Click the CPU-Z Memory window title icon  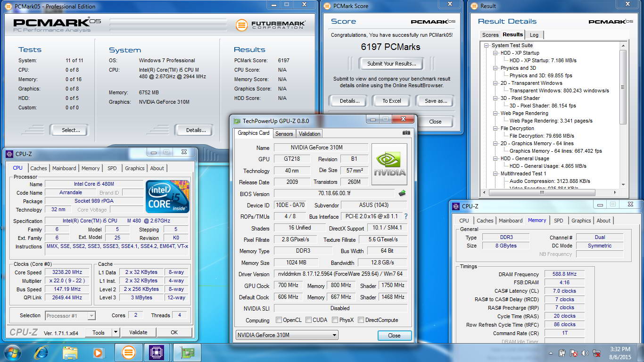pyautogui.click(x=456, y=206)
